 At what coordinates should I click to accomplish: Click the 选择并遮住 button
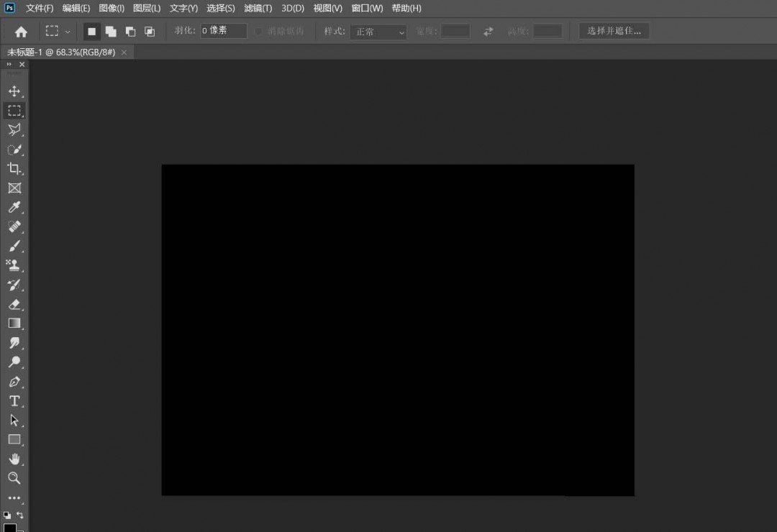coord(614,30)
